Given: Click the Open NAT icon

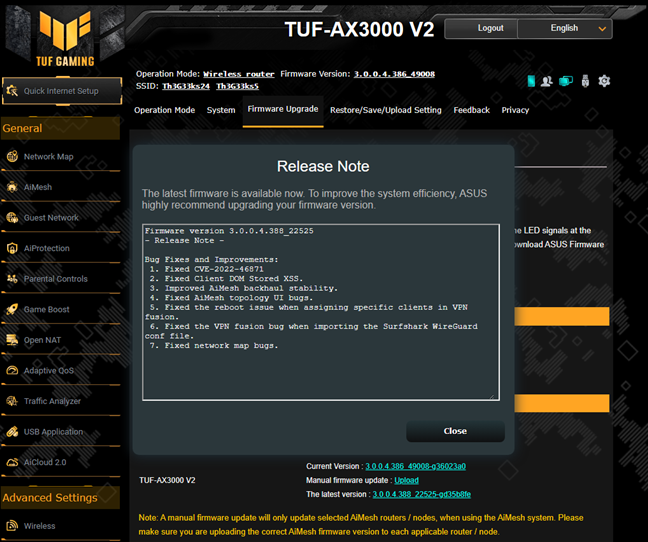Looking at the screenshot, I should 12,340.
